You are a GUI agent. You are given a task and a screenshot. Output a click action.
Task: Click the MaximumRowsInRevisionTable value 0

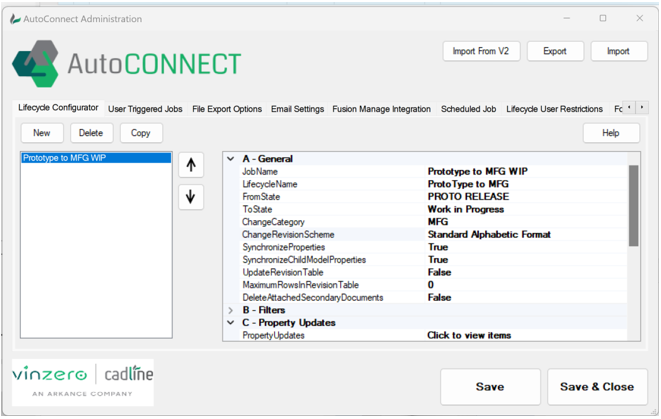point(430,285)
